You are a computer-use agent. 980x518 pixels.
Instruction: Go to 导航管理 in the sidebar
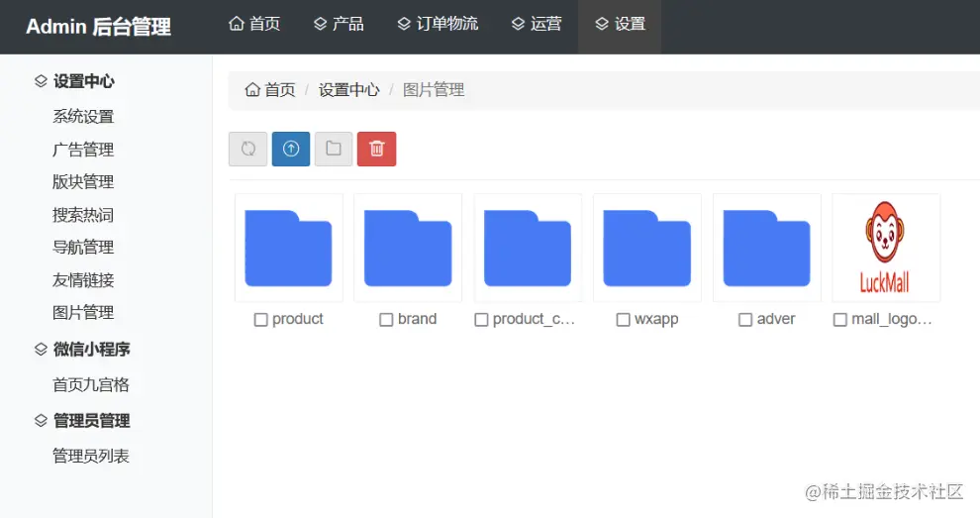[83, 247]
